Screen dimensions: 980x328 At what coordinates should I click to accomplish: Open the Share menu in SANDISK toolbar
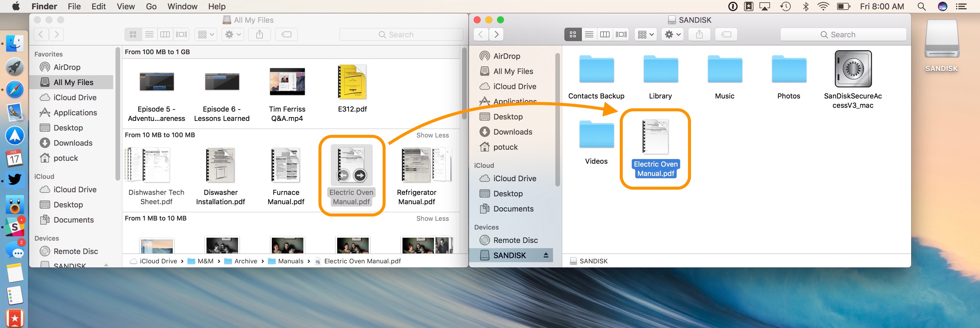pos(699,34)
